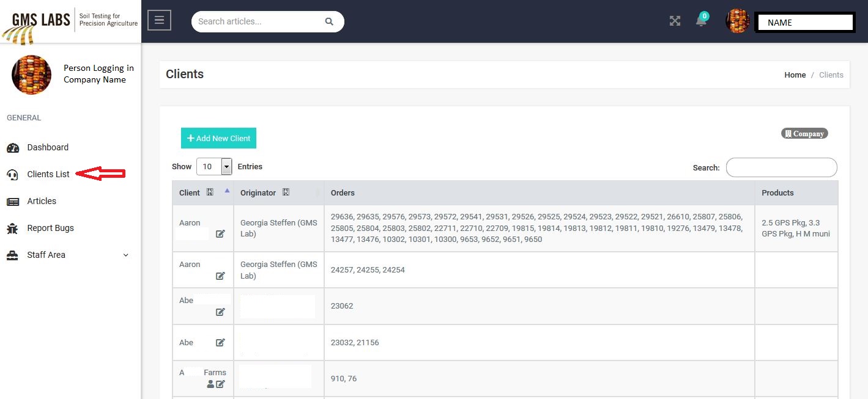Click orders text '23032, 21156'
Image resolution: width=868 pixels, height=399 pixels.
coord(355,342)
